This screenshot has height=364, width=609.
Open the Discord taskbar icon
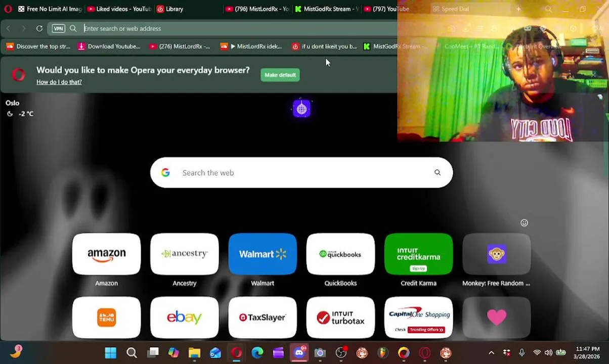point(299,353)
